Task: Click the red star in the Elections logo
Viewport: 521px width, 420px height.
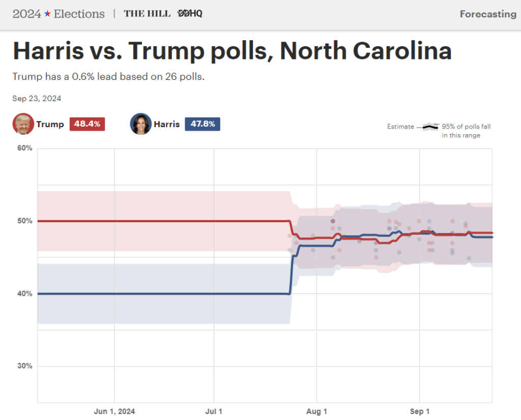Action: click(47, 14)
